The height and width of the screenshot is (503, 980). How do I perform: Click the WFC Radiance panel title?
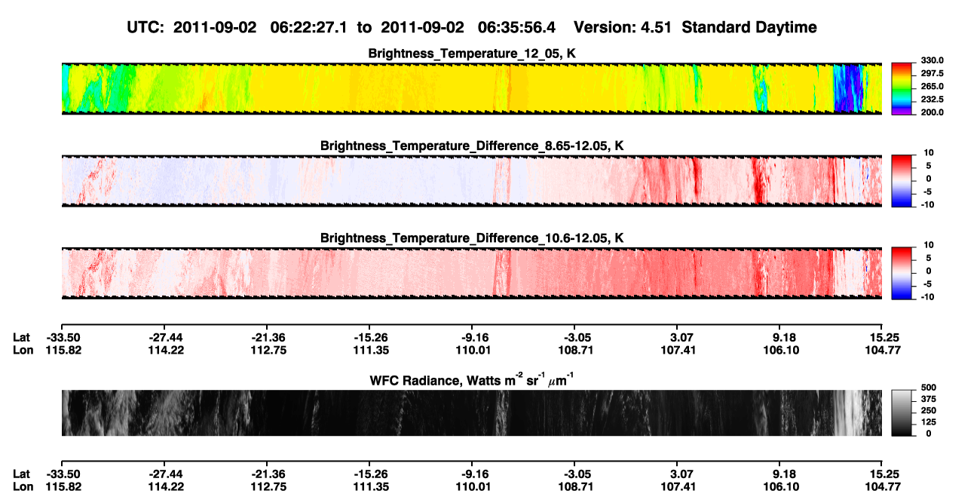472,379
